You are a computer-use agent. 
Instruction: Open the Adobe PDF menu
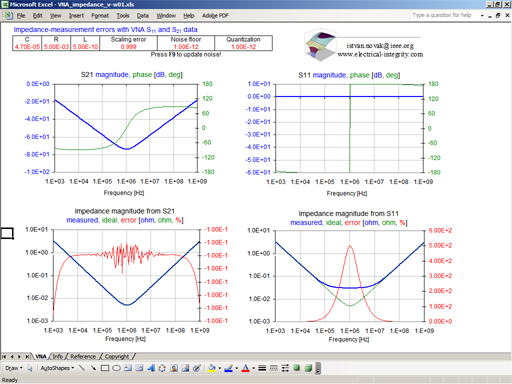click(x=215, y=15)
